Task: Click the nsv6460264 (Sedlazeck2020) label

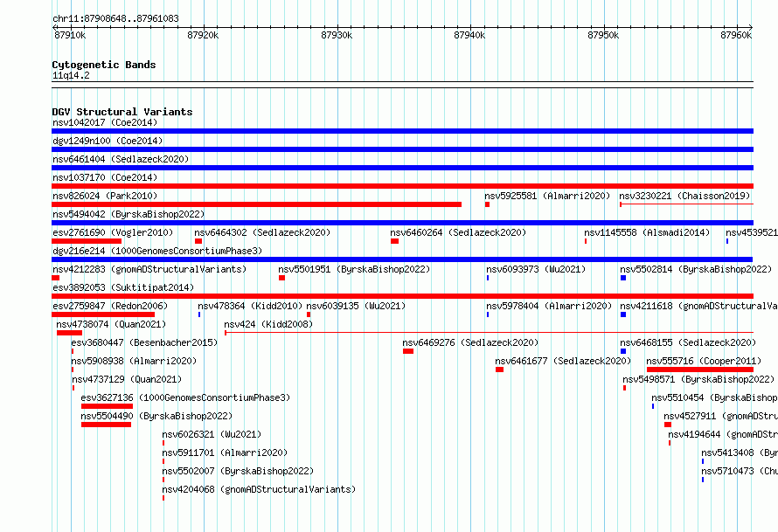Action: (458, 232)
